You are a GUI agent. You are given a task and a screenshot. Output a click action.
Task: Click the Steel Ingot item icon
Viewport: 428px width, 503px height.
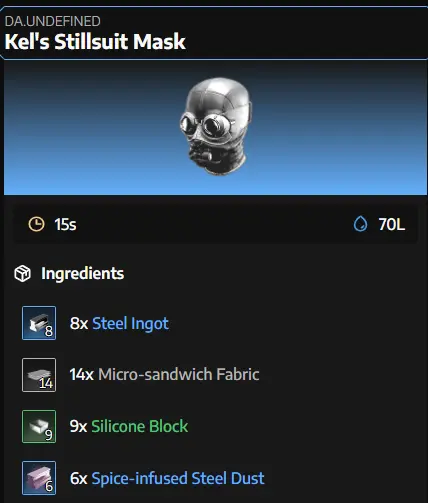tap(39, 323)
